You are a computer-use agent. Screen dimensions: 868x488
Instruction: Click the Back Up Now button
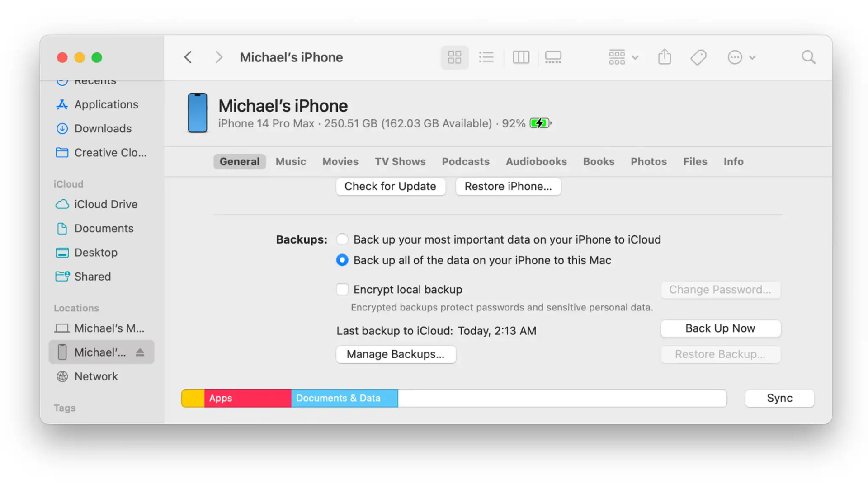click(x=720, y=328)
